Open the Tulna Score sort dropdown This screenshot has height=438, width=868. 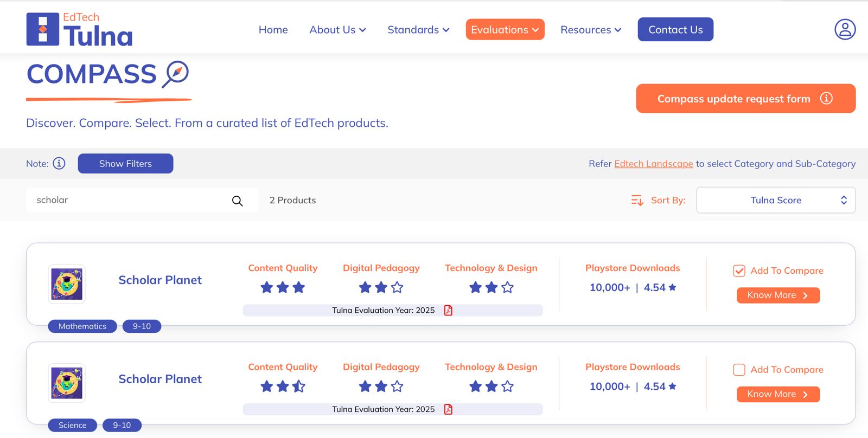point(776,200)
